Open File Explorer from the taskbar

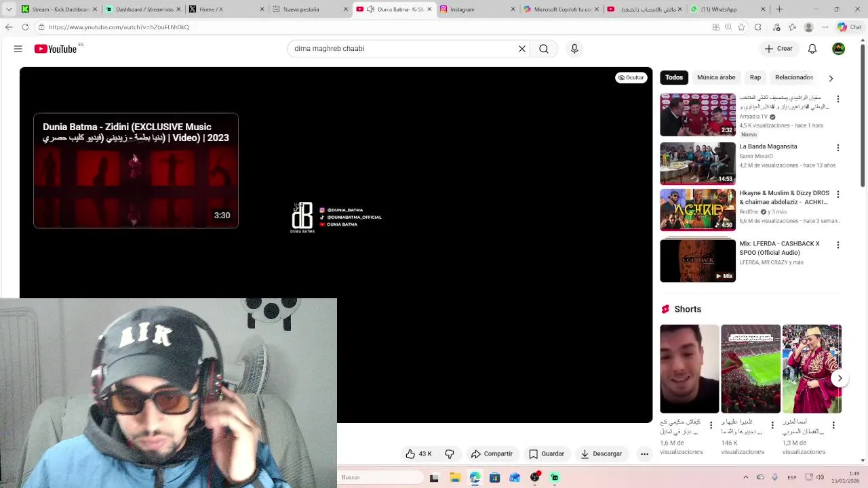pos(454,478)
